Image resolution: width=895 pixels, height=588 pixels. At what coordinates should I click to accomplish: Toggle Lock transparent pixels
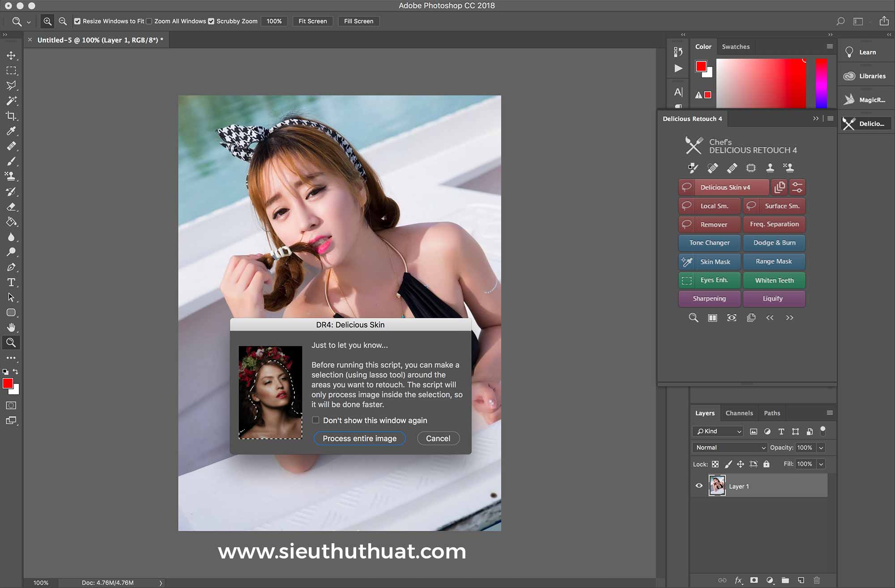tap(715, 464)
